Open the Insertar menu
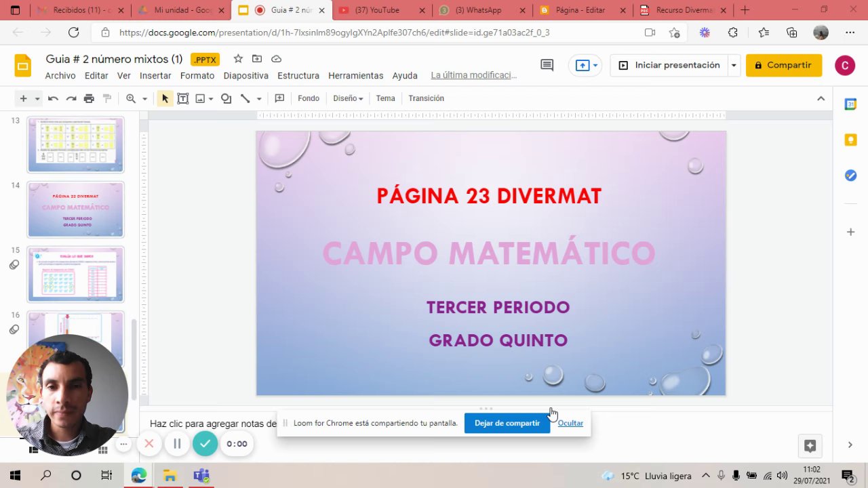This screenshot has height=488, width=868. coord(155,76)
